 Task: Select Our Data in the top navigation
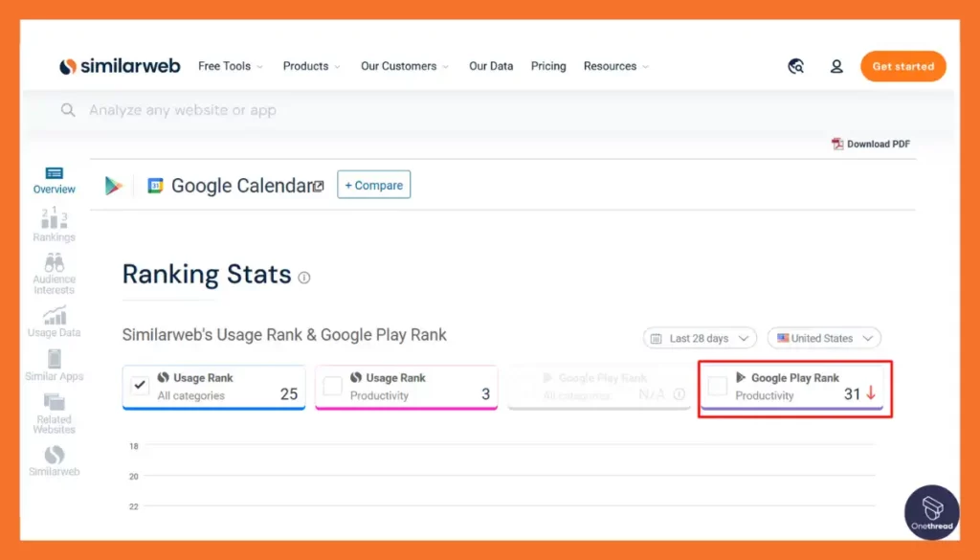click(x=491, y=66)
